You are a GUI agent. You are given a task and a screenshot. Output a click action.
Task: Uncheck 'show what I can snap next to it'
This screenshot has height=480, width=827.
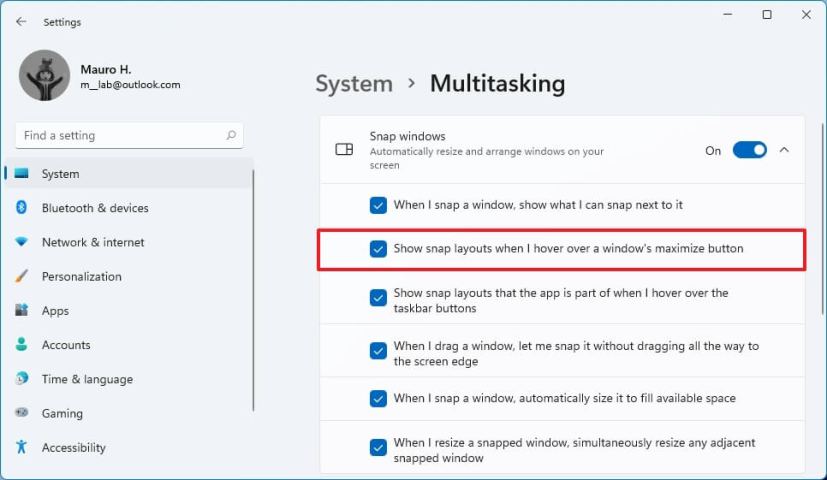[x=378, y=205]
